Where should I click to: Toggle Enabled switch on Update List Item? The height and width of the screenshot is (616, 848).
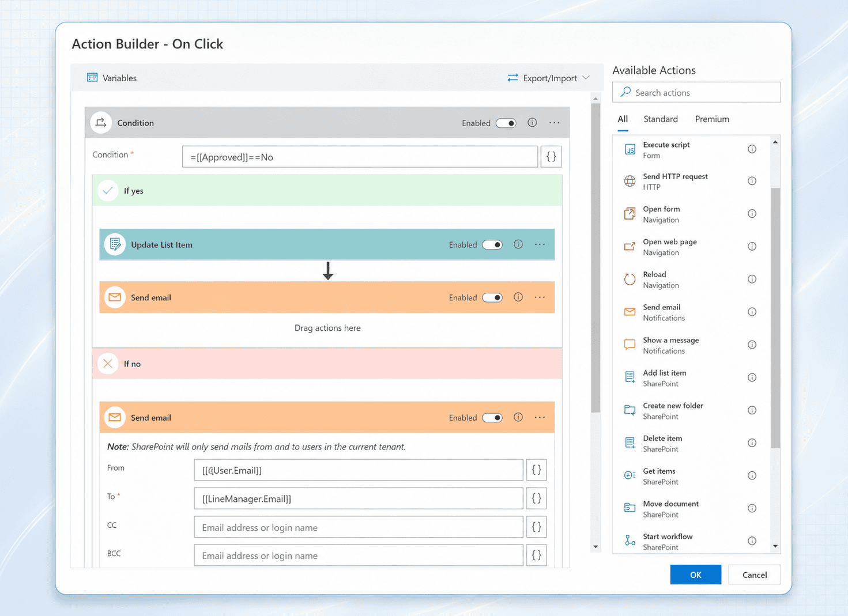click(492, 245)
